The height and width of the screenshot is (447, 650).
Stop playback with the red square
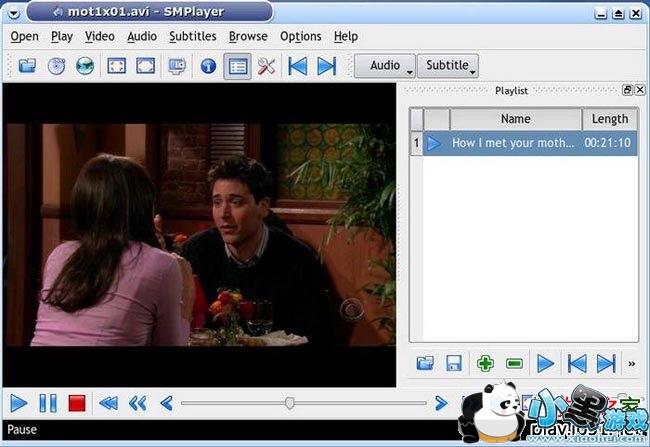pyautogui.click(x=77, y=403)
